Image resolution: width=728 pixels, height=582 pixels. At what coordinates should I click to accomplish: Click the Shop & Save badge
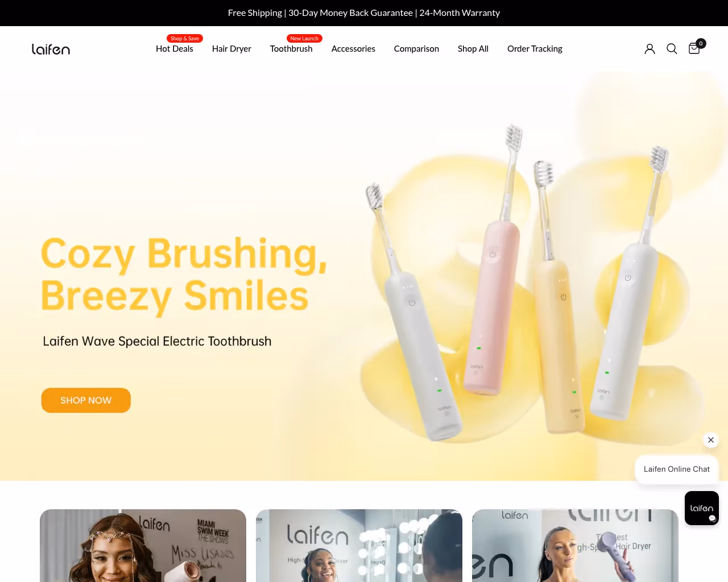(185, 39)
